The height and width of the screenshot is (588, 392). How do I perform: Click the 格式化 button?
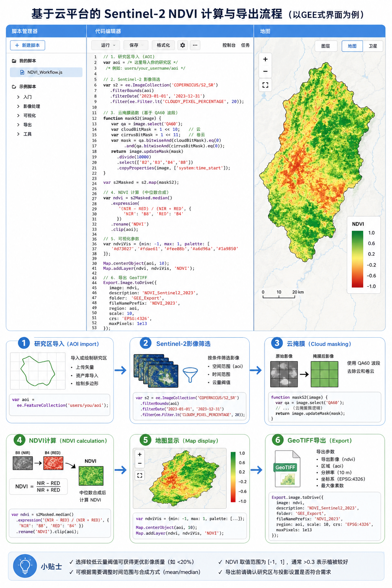click(163, 45)
